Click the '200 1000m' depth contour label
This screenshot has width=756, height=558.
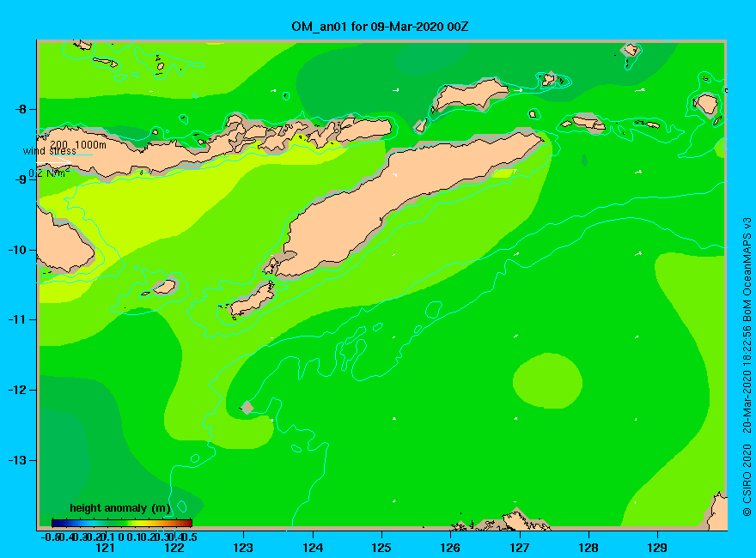(x=78, y=144)
